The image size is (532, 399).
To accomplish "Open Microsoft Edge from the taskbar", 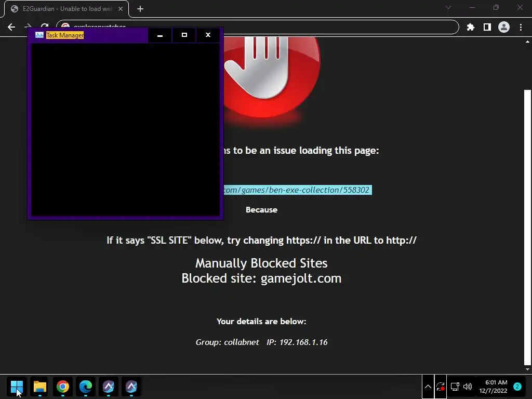I will point(86,387).
